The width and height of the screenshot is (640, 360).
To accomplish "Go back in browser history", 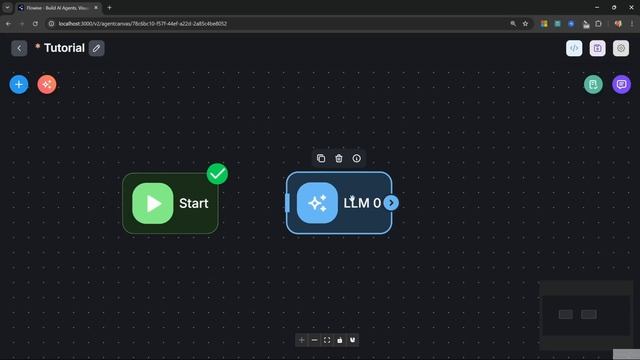I will 8,24.
